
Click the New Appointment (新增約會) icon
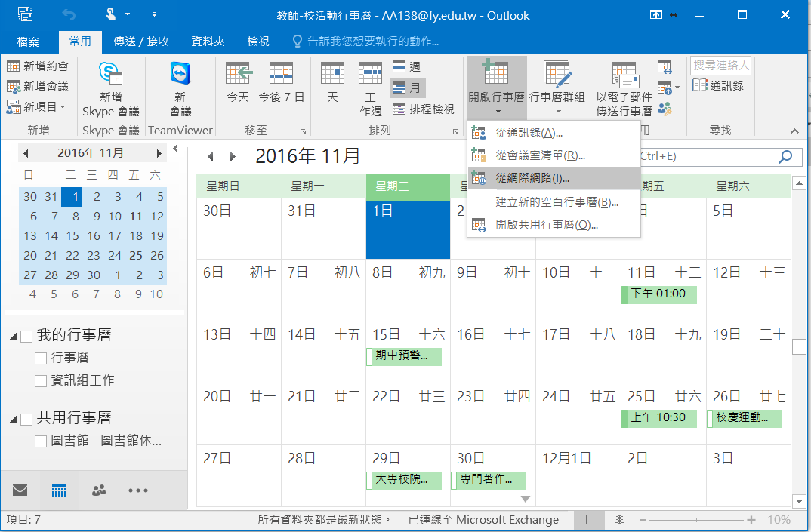(13, 66)
